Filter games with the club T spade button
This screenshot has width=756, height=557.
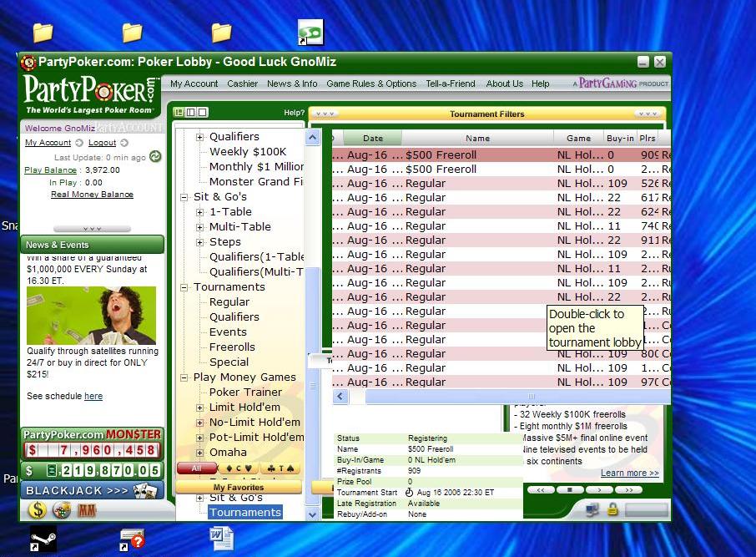[280, 468]
